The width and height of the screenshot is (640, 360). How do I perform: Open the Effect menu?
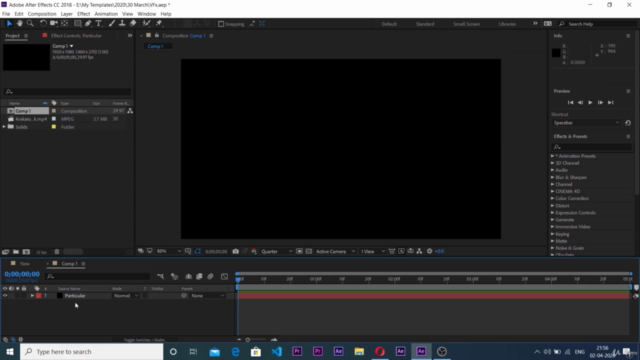pyautogui.click(x=83, y=14)
